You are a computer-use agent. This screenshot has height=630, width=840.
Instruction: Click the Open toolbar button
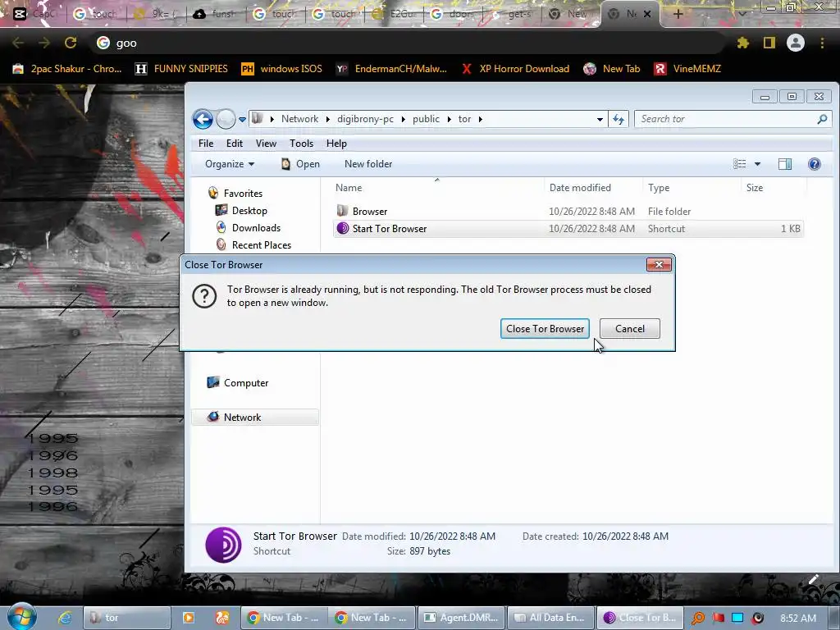[x=300, y=164]
